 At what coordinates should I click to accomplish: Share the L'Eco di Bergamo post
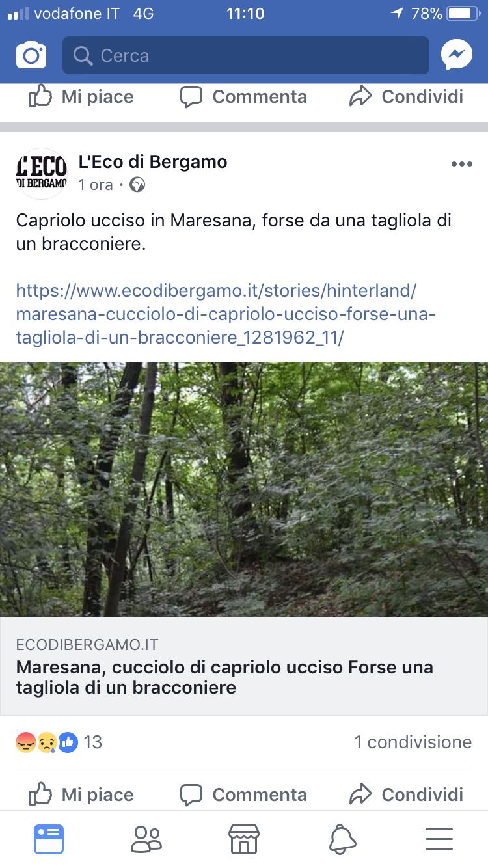click(406, 794)
